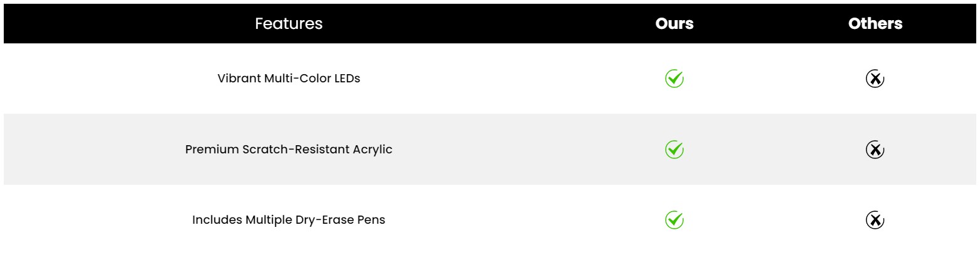Click the "Scratch-Resistant" text in the gray row

(x=295, y=150)
